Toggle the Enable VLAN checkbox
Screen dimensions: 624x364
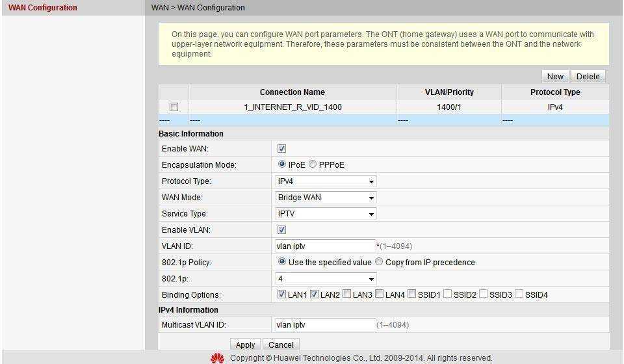point(281,230)
